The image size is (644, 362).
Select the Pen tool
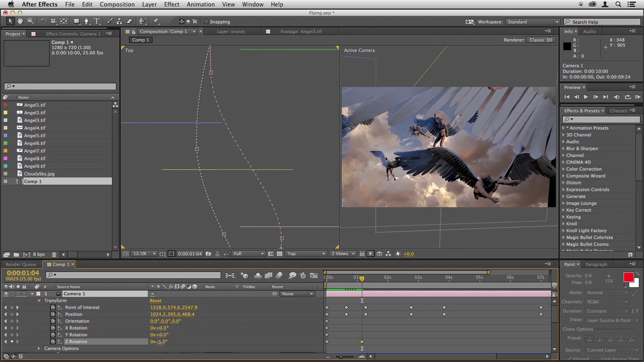pyautogui.click(x=86, y=21)
